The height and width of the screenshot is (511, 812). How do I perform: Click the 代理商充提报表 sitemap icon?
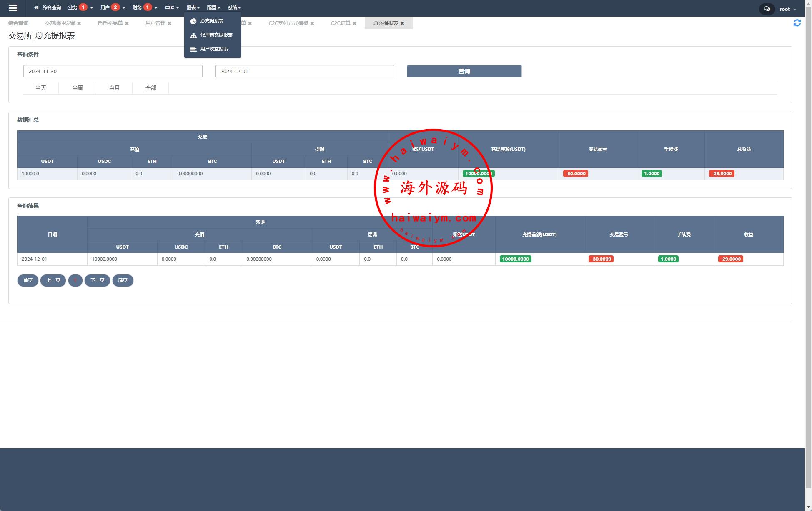tap(193, 35)
